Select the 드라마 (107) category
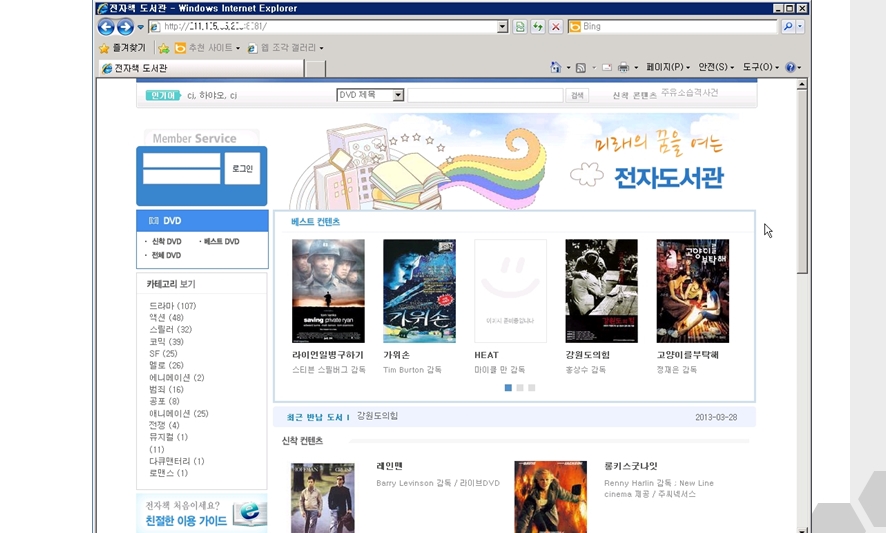The height and width of the screenshot is (533, 886). 172,306
